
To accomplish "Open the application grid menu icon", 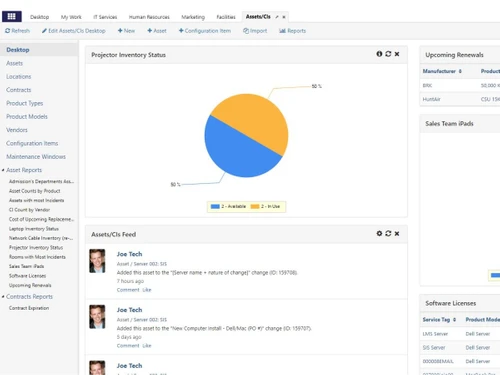I will [12, 16].
